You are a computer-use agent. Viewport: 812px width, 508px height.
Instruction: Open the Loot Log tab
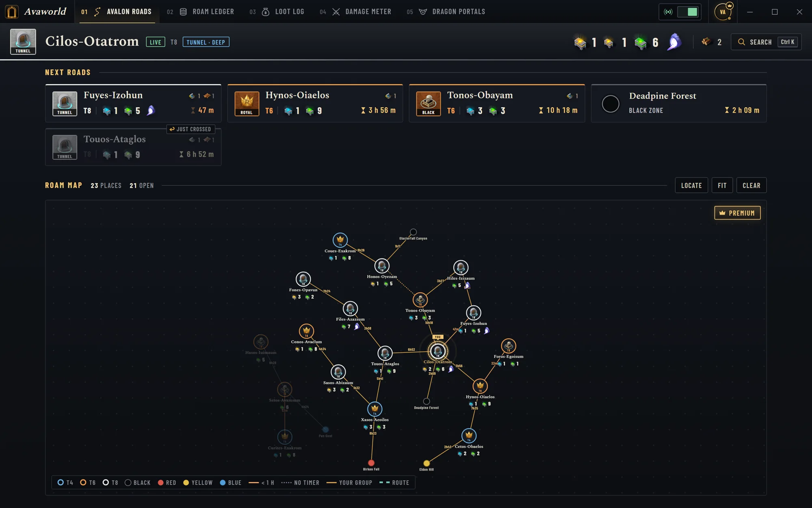277,12
